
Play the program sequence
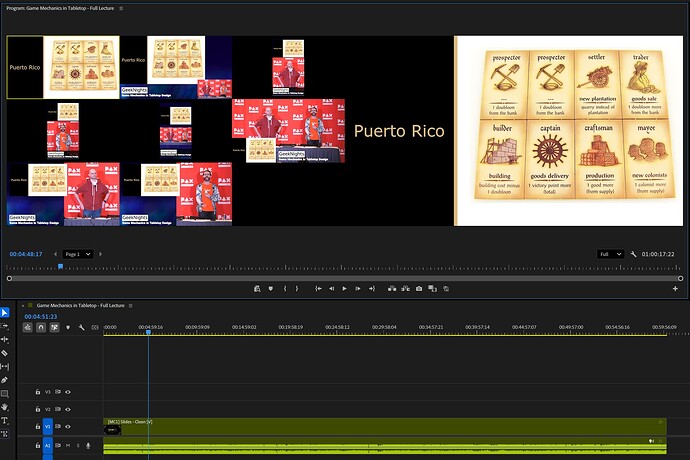click(345, 289)
